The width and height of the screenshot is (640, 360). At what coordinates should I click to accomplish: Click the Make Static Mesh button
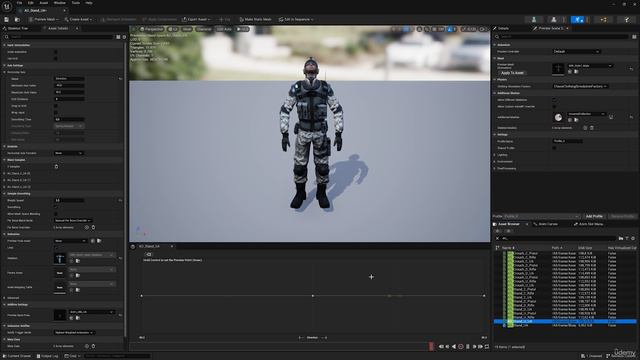(255, 19)
